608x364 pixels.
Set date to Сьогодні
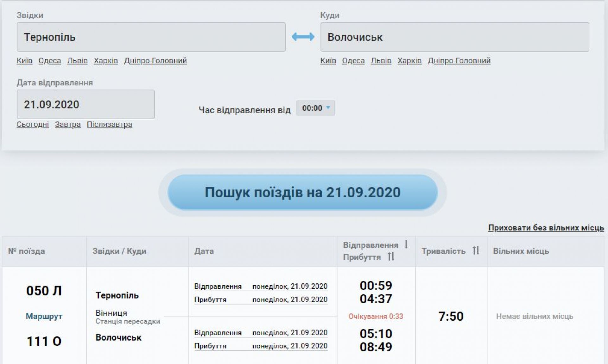pyautogui.click(x=33, y=125)
